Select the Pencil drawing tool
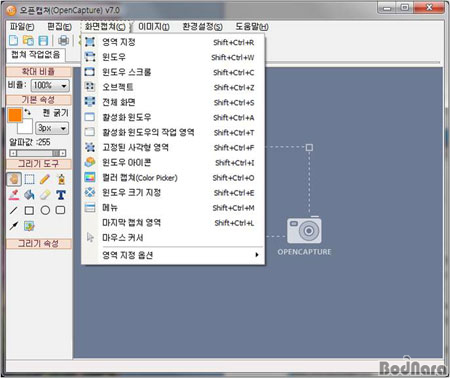Viewport: 450px width, 378px height. tap(45, 179)
